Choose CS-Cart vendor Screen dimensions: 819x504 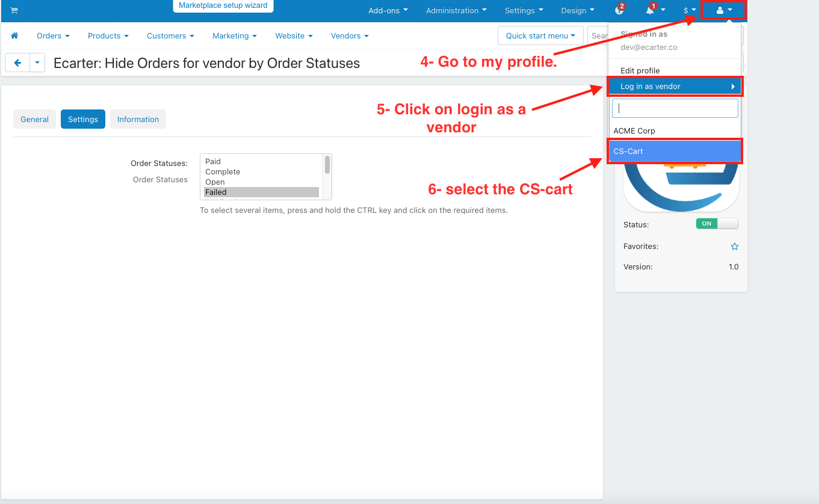(675, 151)
